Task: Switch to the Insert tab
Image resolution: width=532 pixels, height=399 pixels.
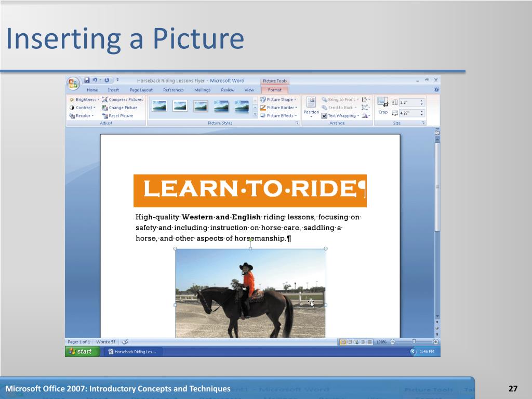Action: [113, 90]
